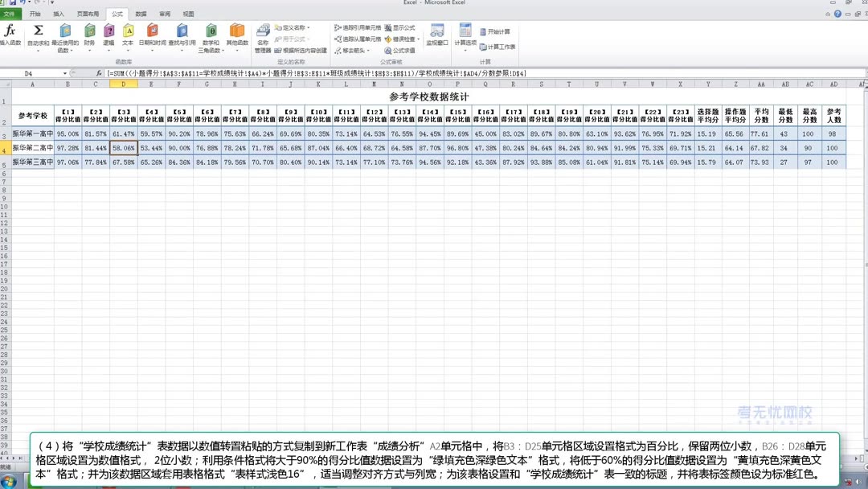Open the File menu
Image resolution: width=868 pixels, height=489 pixels.
coord(11,12)
